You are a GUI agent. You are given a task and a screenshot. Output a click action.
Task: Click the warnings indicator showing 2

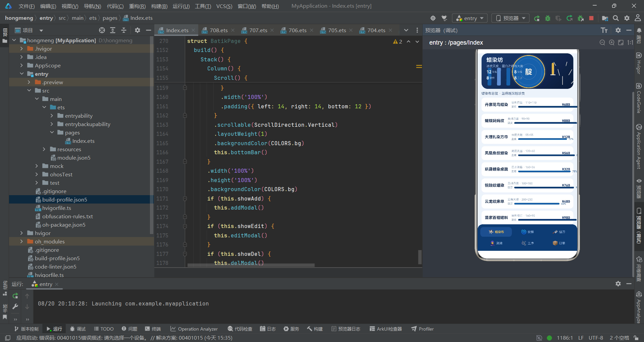tap(398, 42)
